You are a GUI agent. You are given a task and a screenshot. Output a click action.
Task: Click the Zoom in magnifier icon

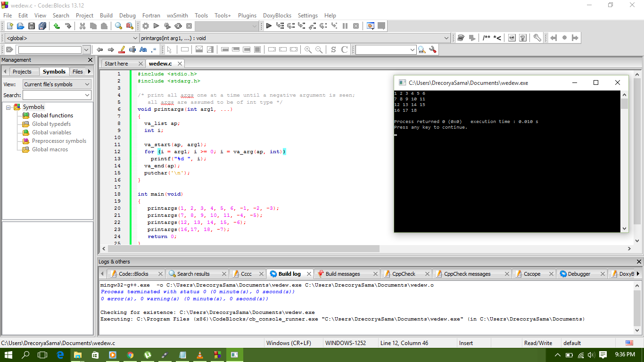[x=308, y=49]
